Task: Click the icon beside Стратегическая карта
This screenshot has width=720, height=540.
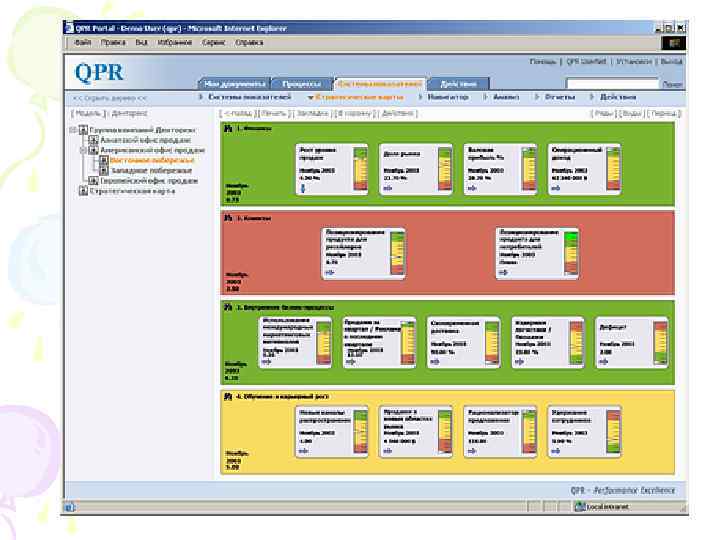Action: [x=83, y=191]
